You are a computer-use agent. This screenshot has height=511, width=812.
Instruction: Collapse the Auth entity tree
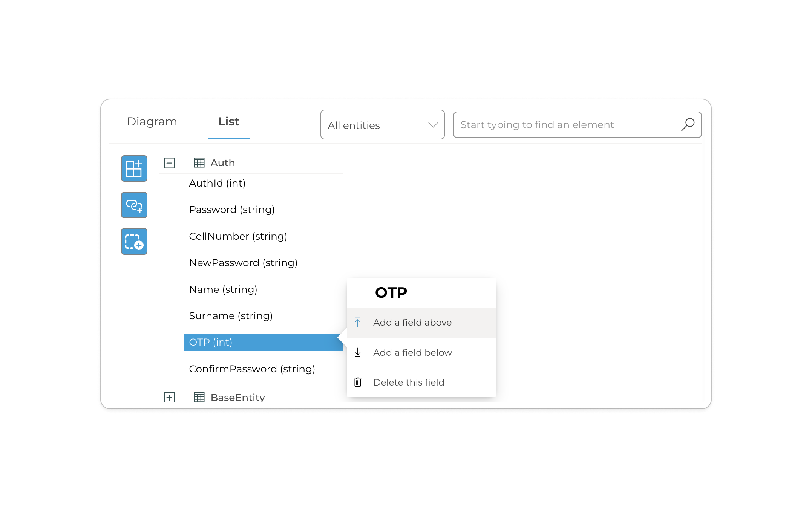169,163
